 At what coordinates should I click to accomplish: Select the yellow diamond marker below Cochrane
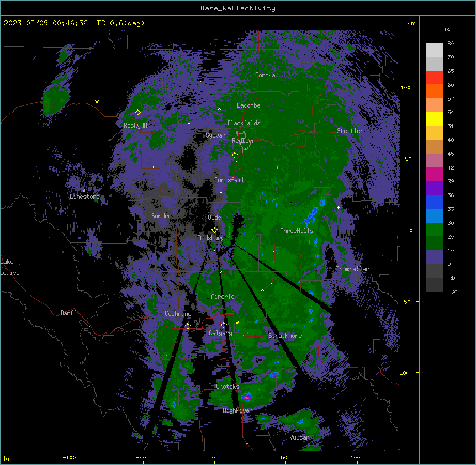pyautogui.click(x=188, y=326)
